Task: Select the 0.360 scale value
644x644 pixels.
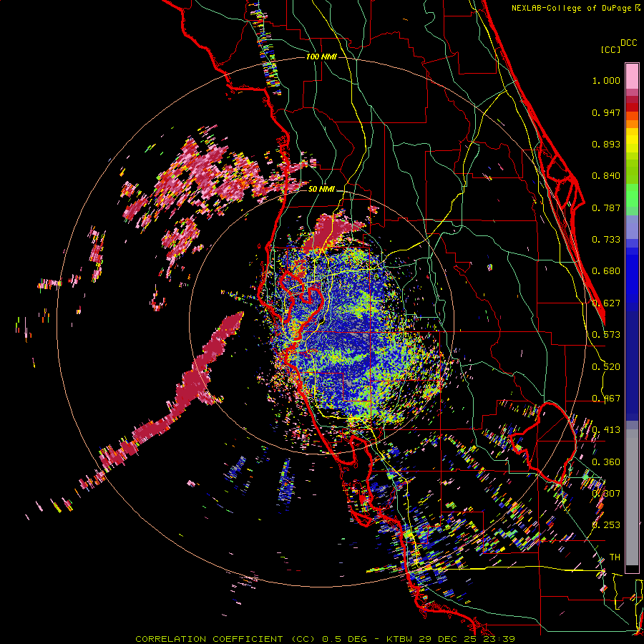Action: point(606,462)
